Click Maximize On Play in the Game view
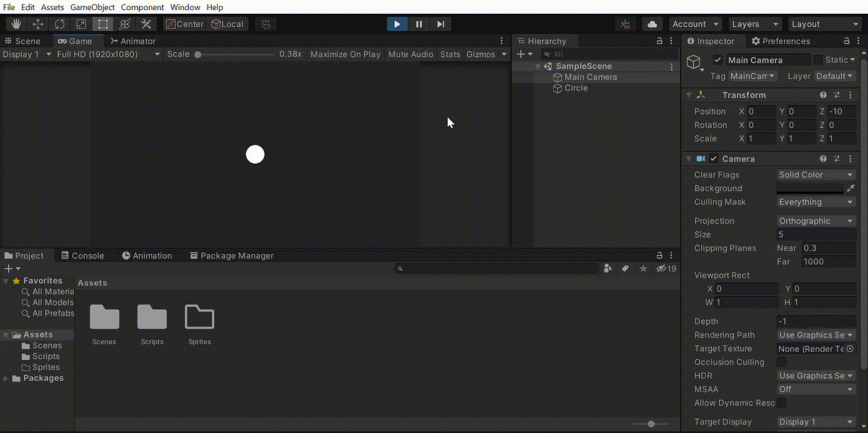 (346, 54)
